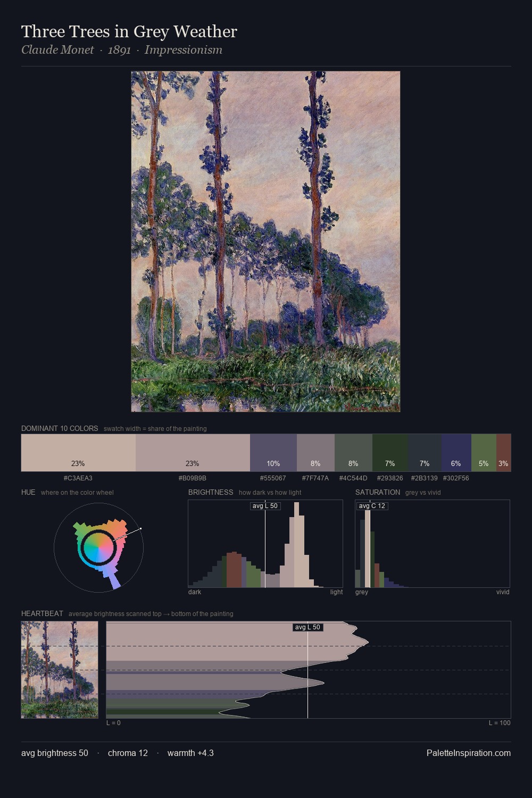Click the hex code text '#C3AEA3'

(x=78, y=478)
